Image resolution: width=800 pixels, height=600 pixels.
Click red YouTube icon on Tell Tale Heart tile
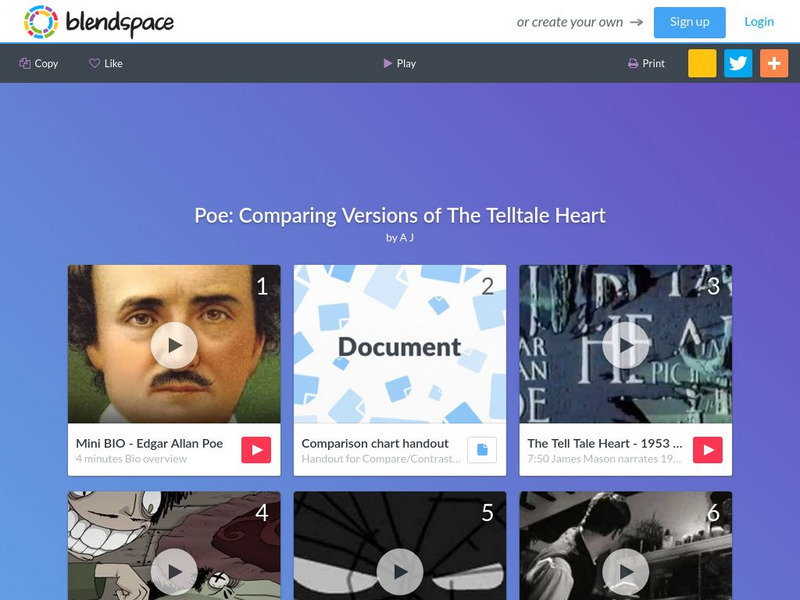point(708,450)
